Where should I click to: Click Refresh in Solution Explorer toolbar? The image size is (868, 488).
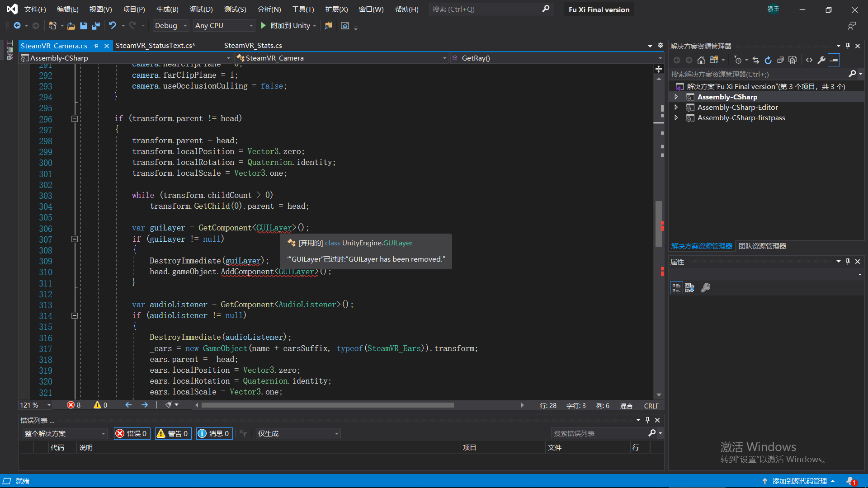pyautogui.click(x=768, y=60)
